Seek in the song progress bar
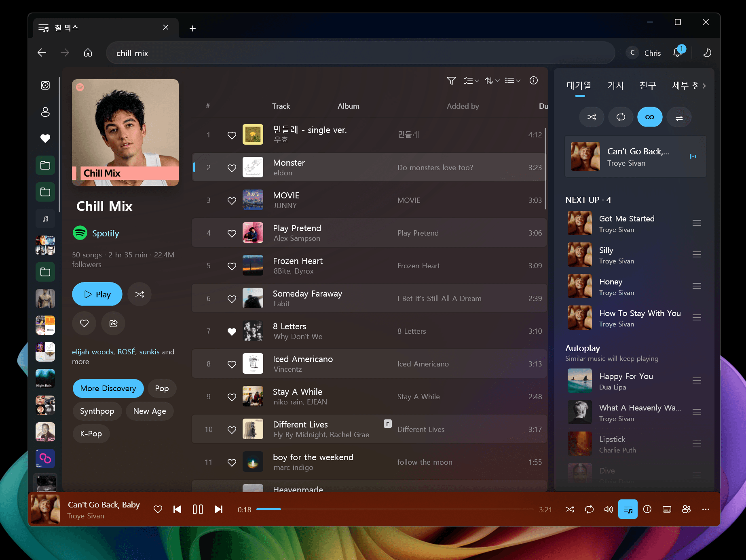Image resolution: width=746 pixels, height=560 pixels. 395,509
